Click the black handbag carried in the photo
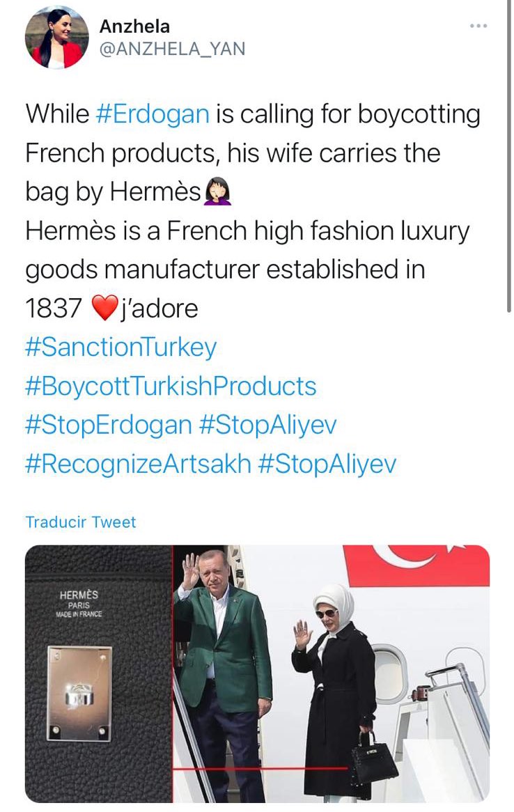The height and width of the screenshot is (812, 514). point(373,758)
